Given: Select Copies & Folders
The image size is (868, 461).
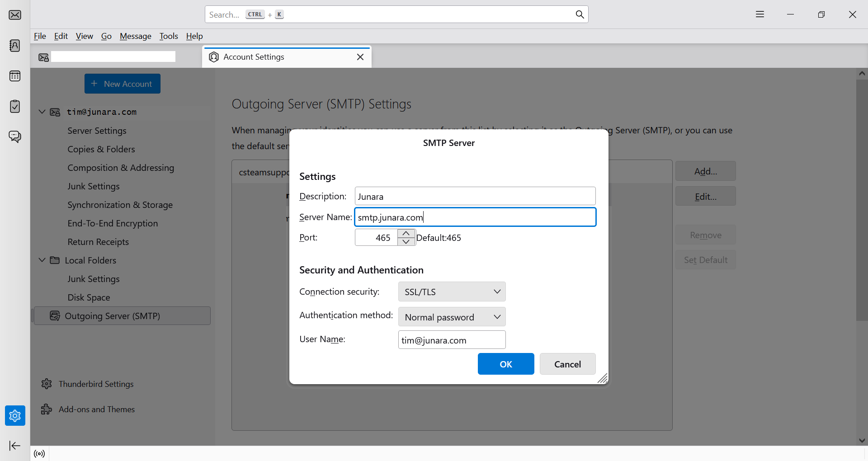Looking at the screenshot, I should point(101,149).
